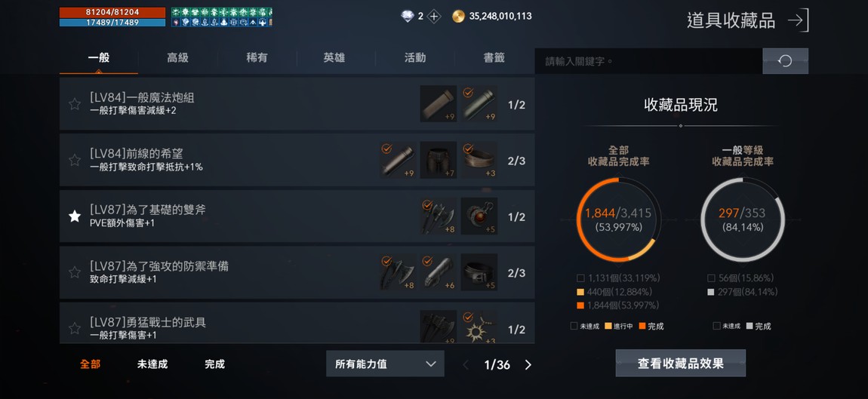Switch to the 高級 tab

click(x=177, y=57)
